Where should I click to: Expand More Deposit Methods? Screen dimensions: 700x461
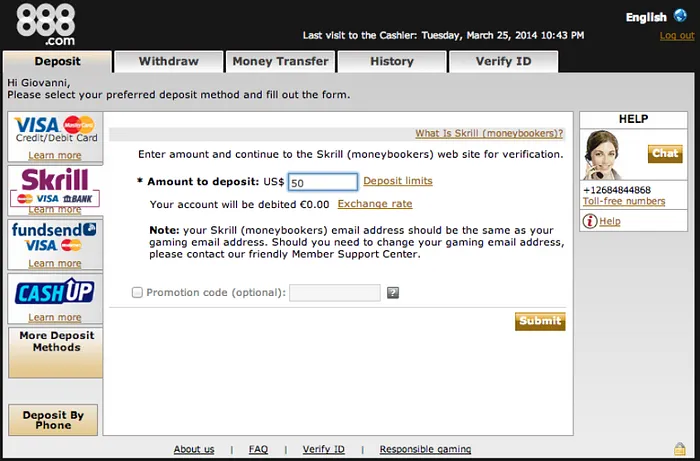click(55, 342)
